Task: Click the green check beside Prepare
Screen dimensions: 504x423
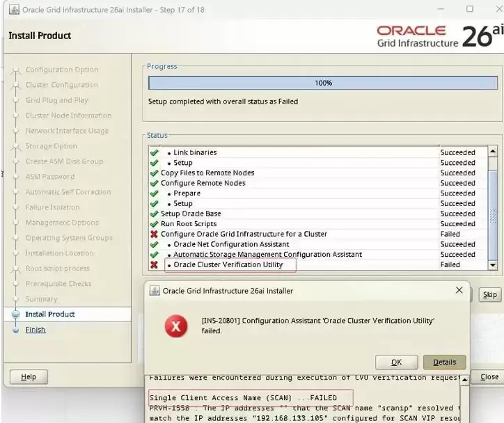Action: tap(155, 193)
